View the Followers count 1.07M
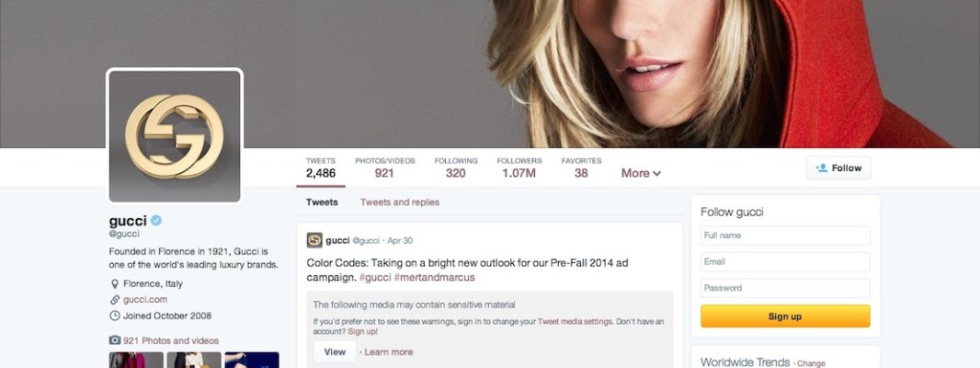Screen dimensions: 980x368 pos(518,167)
